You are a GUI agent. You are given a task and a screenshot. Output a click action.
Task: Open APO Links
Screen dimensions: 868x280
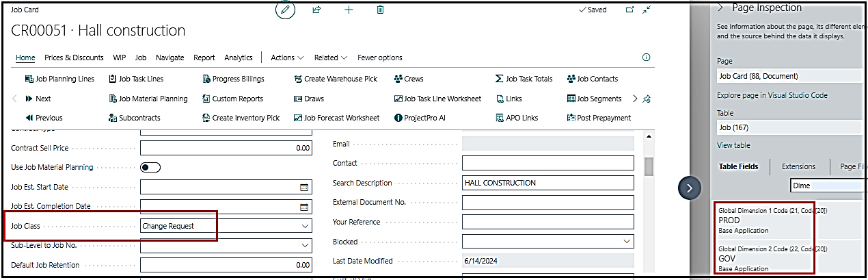pos(516,118)
